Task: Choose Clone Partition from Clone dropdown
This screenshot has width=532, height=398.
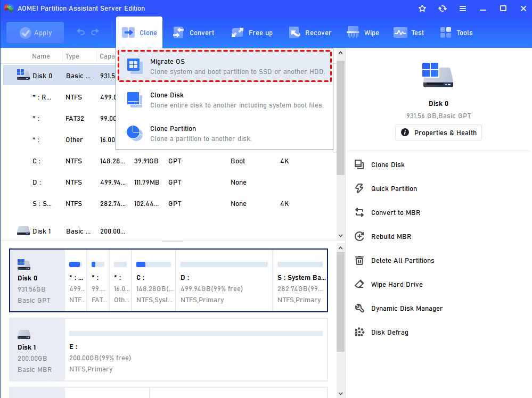Action: [225, 134]
